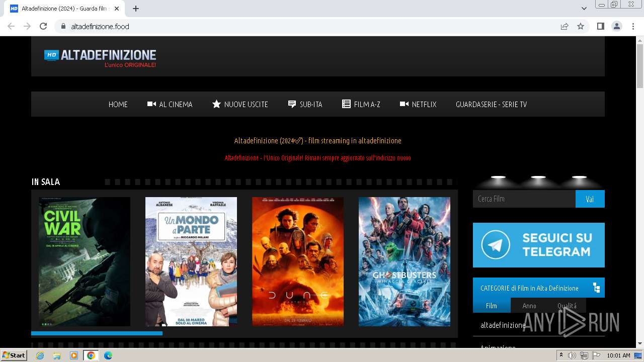Image resolution: width=644 pixels, height=362 pixels.
Task: Select the Film category tab
Action: 492,305
